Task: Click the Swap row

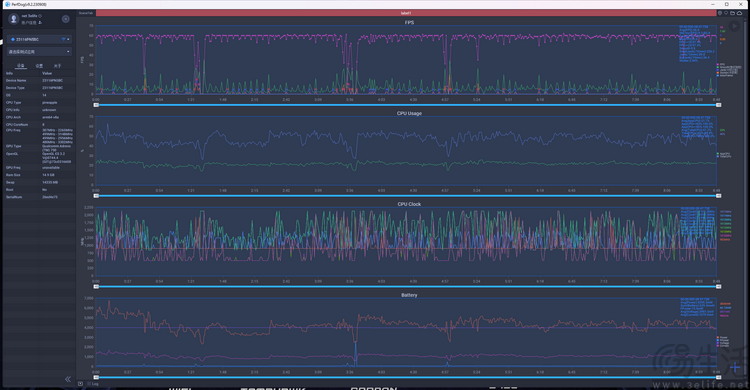Action: click(x=39, y=182)
